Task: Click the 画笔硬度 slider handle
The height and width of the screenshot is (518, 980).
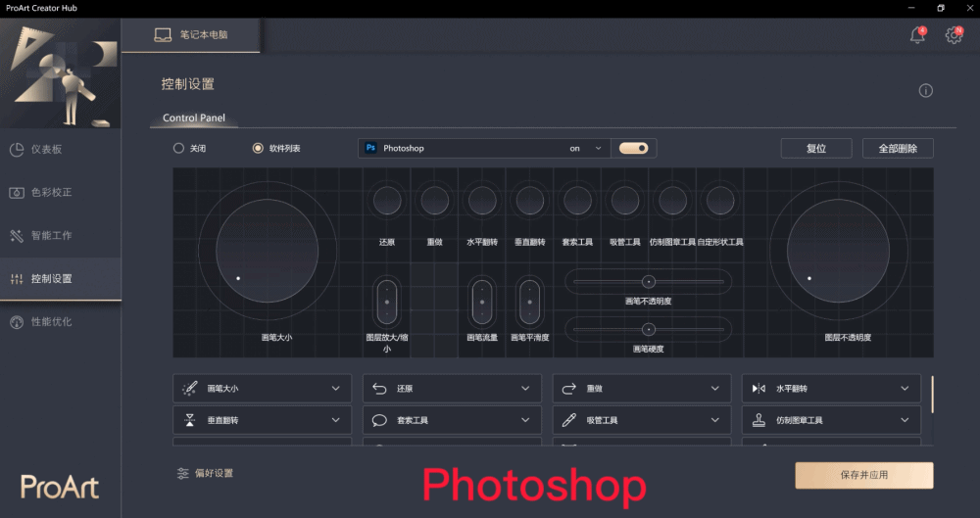Action: (x=649, y=329)
